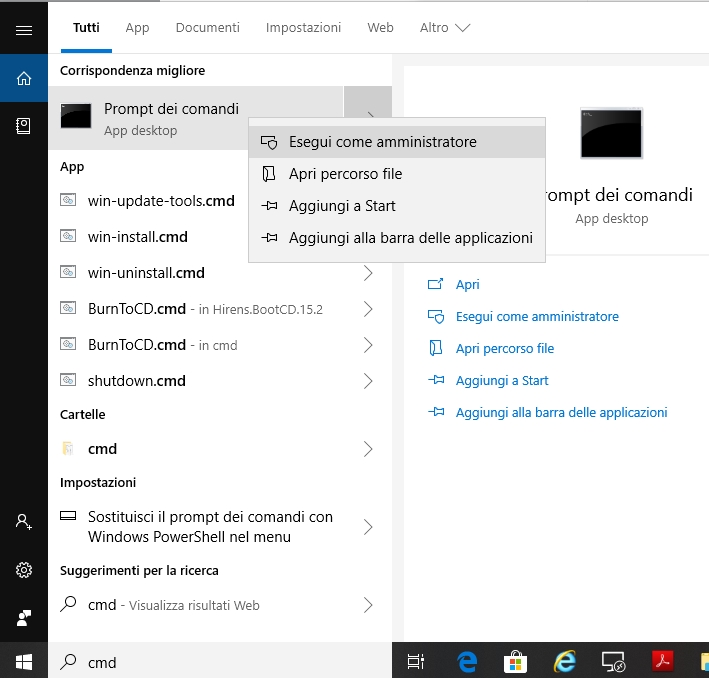
Task: Switch to the Documenti tab
Action: pos(208,28)
